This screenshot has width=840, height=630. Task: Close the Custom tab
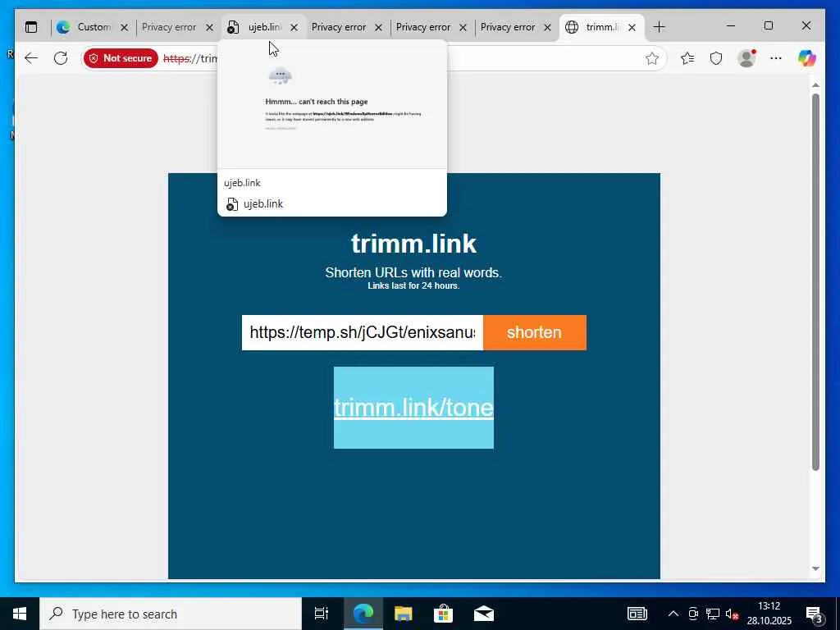pos(125,27)
